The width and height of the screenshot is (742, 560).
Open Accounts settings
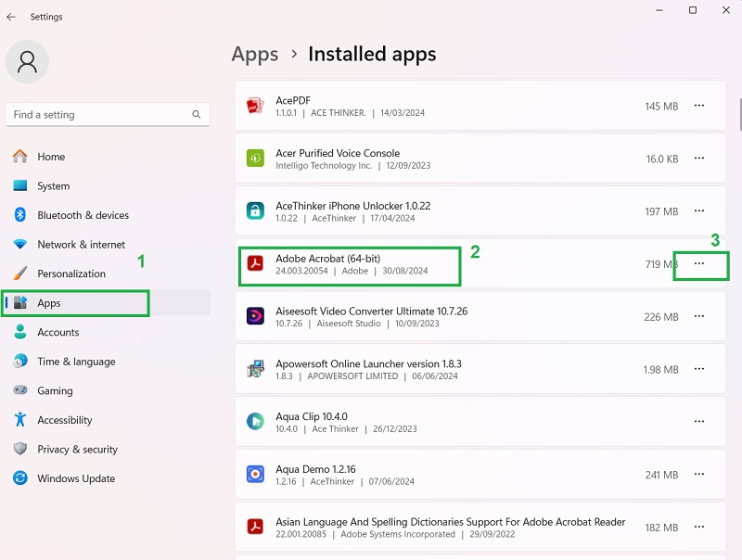pyautogui.click(x=108, y=332)
